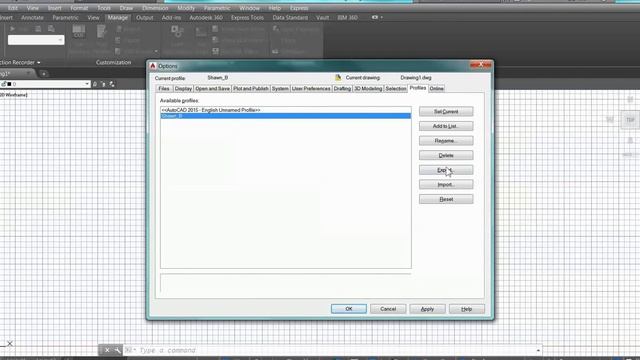
Task: Open the Express menu
Action: (299, 8)
